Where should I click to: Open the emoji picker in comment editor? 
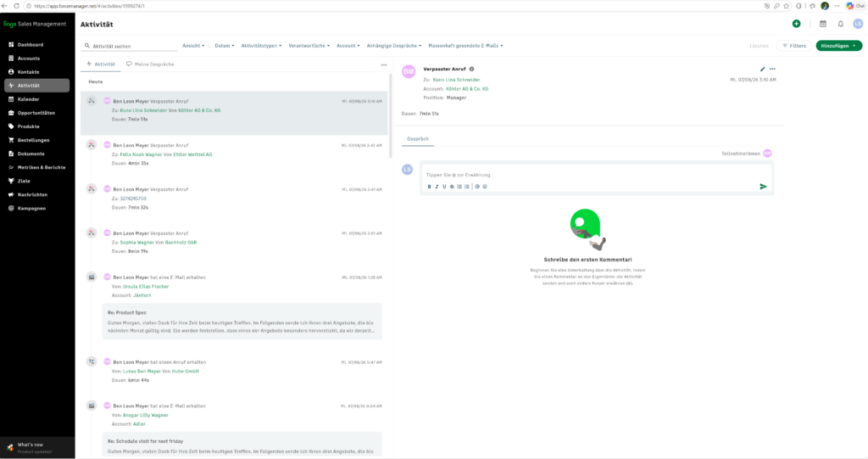click(485, 187)
